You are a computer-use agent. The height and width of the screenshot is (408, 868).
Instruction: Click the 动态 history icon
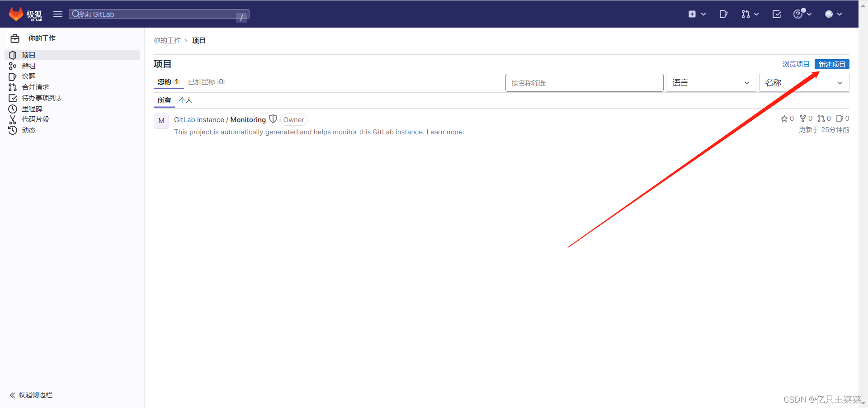coord(13,130)
